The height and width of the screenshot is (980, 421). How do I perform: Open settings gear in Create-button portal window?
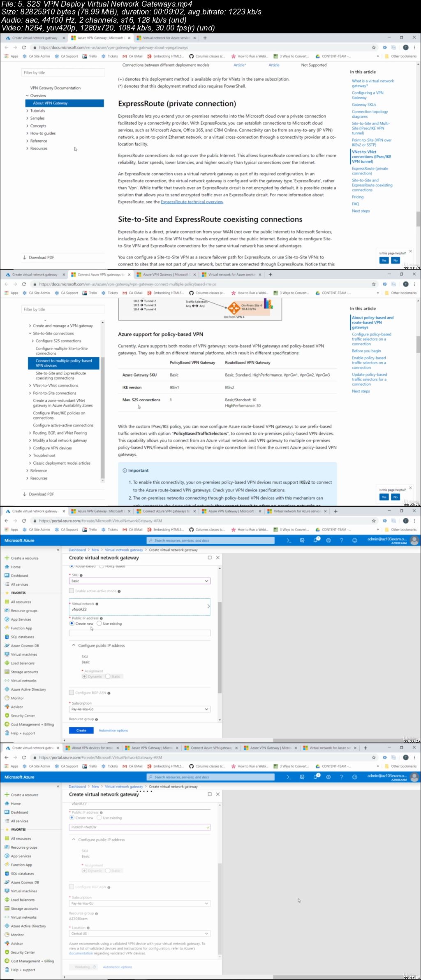(x=328, y=540)
